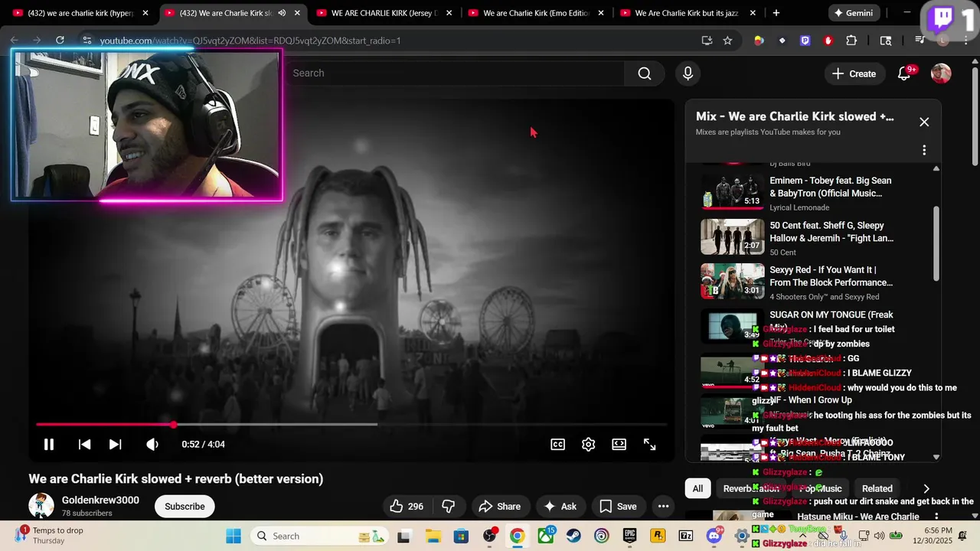Skip to the previous video in the player
The image size is (980, 551).
pyautogui.click(x=85, y=444)
